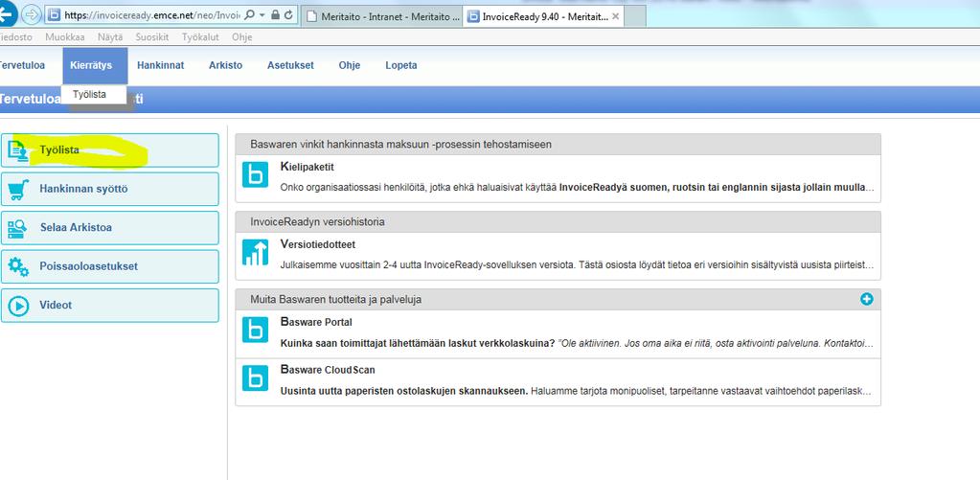Open the Arkisto menu
The image size is (980, 480).
(x=226, y=65)
